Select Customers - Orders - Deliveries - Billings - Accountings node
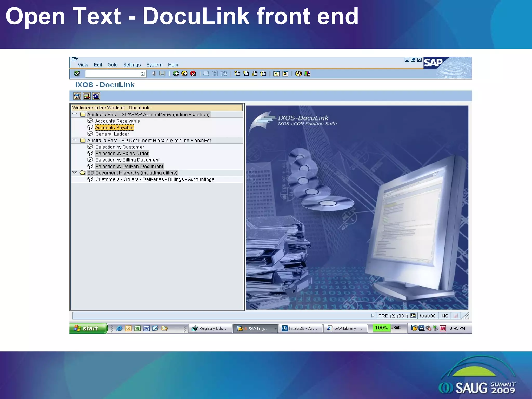The width and height of the screenshot is (532, 399). point(155,179)
